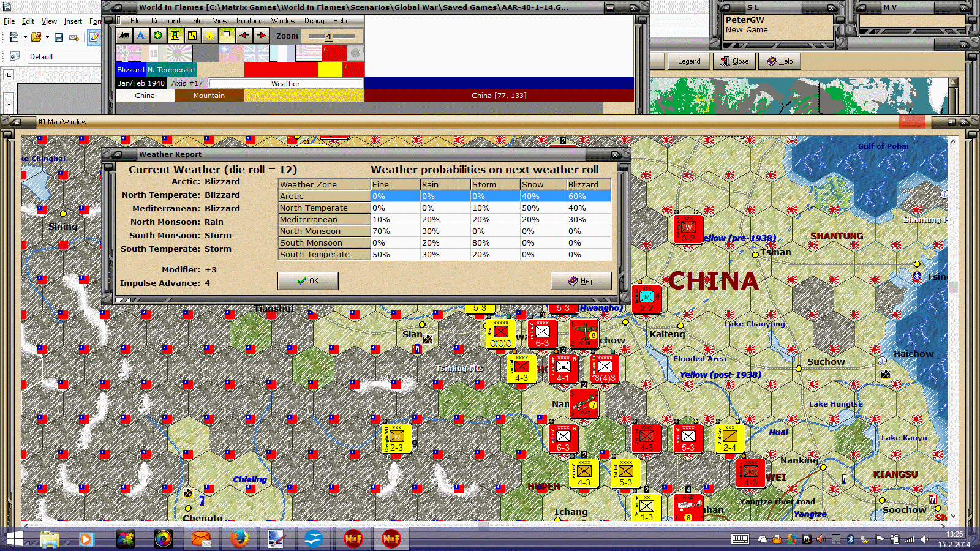Click the red 3-2 unit near Tsinan
Image resolution: width=980 pixels, height=551 pixels.
[x=688, y=229]
